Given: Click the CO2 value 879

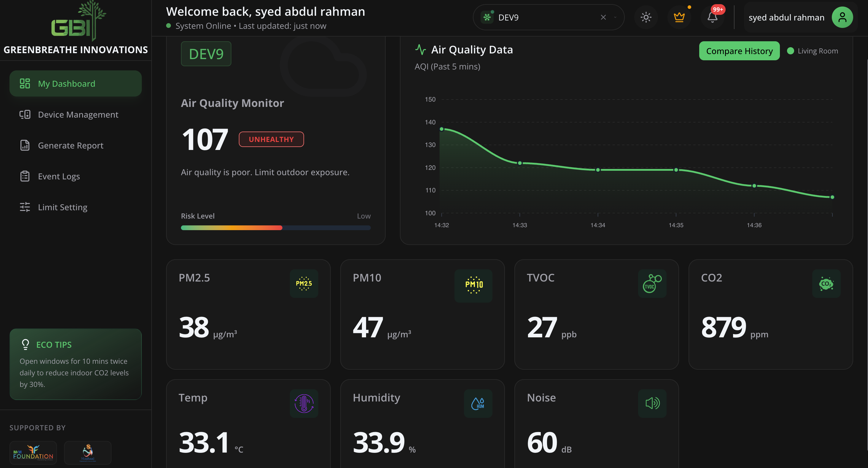Looking at the screenshot, I should (724, 327).
